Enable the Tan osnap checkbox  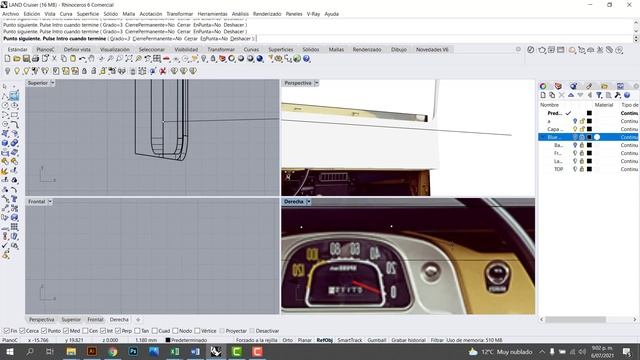[137, 331]
